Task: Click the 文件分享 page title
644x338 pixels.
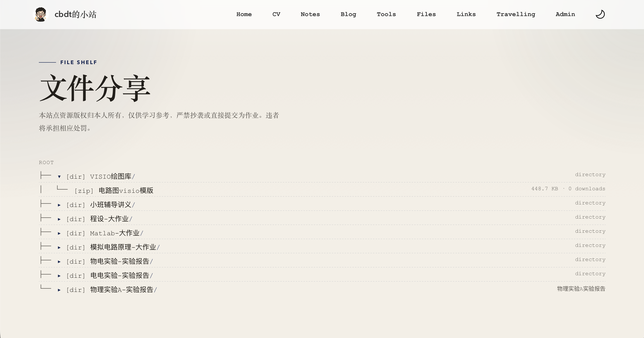Action: [95, 88]
